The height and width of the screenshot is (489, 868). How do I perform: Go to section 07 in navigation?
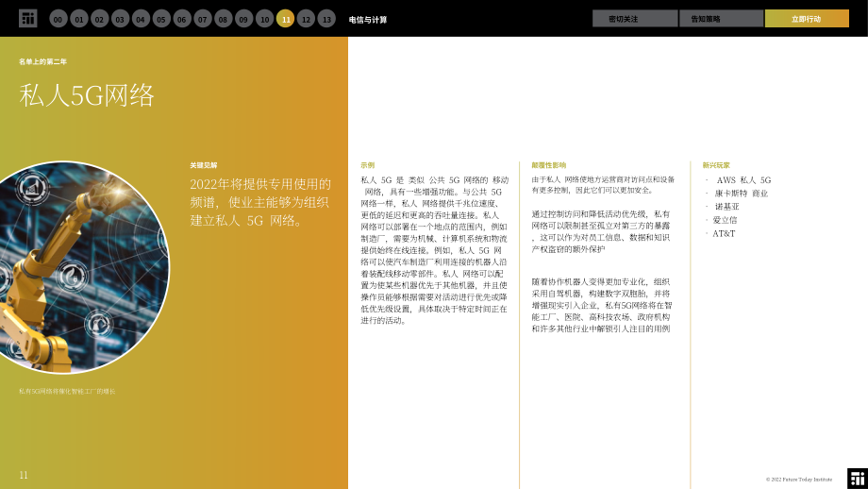point(203,19)
